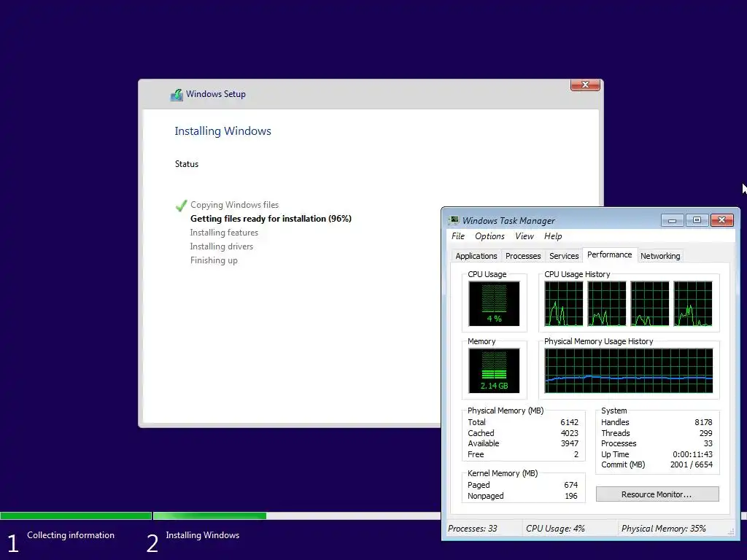747x560 pixels.
Task: Click the Up Time value 0:00:11:43
Action: click(x=693, y=454)
